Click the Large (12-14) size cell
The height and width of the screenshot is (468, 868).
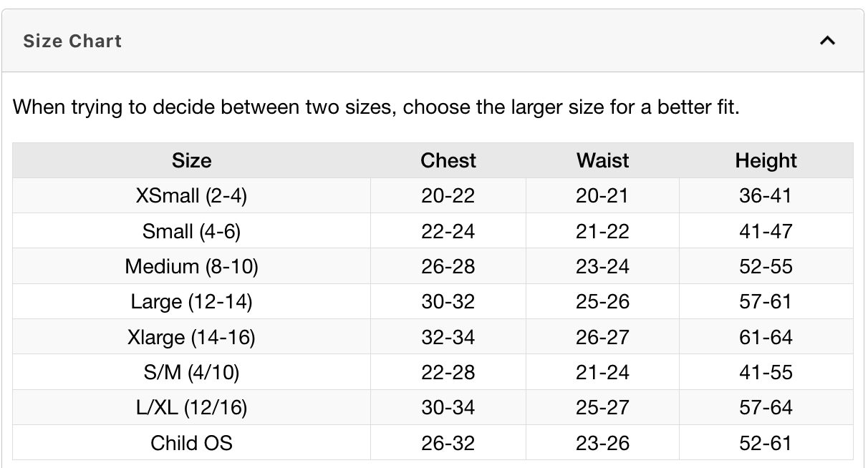[191, 301]
